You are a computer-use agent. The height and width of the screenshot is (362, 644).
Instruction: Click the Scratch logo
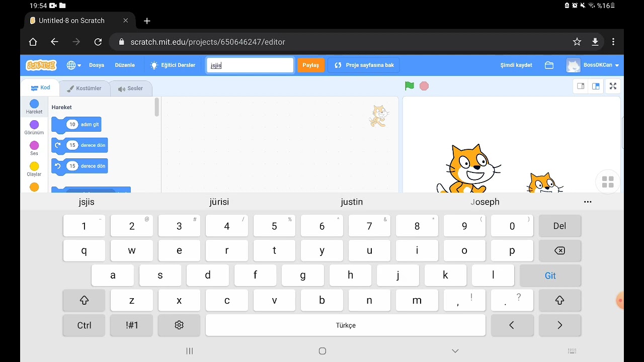(x=41, y=65)
